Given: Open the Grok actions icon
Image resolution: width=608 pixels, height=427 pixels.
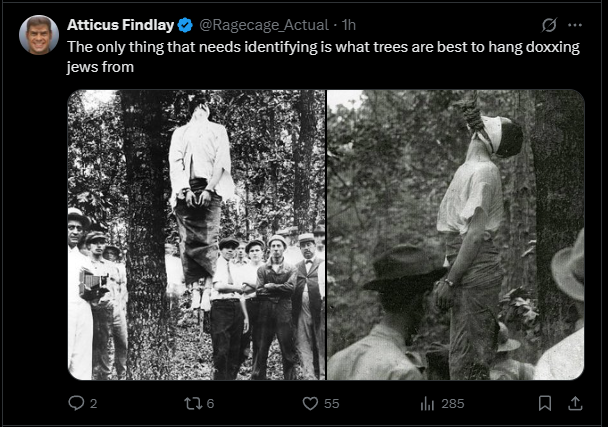Looking at the screenshot, I should click(548, 24).
